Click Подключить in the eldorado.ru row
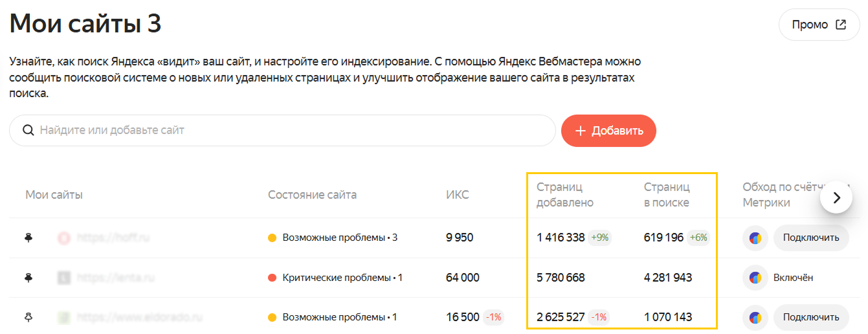This screenshot has height=334, width=868. pyautogui.click(x=810, y=317)
